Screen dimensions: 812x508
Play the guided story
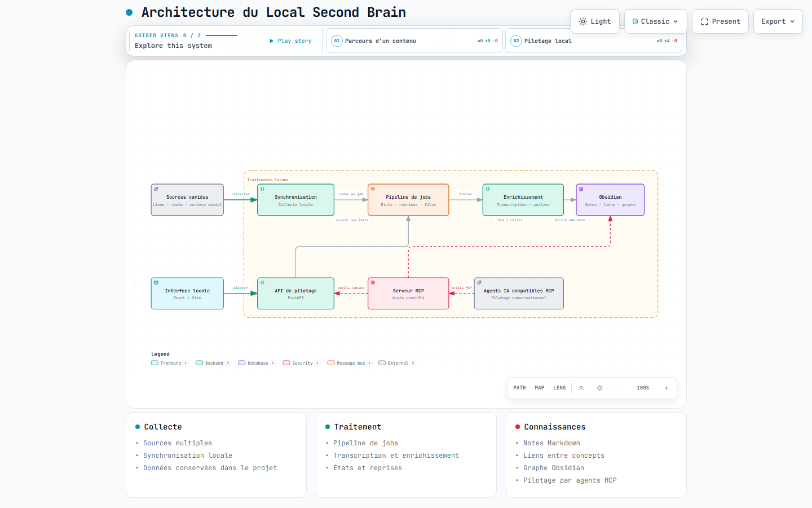(x=290, y=41)
